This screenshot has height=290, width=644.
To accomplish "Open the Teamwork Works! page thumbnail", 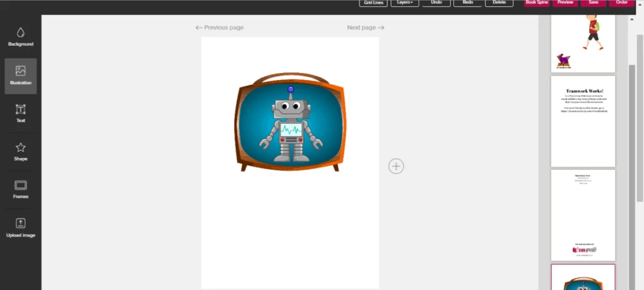I will click(583, 121).
